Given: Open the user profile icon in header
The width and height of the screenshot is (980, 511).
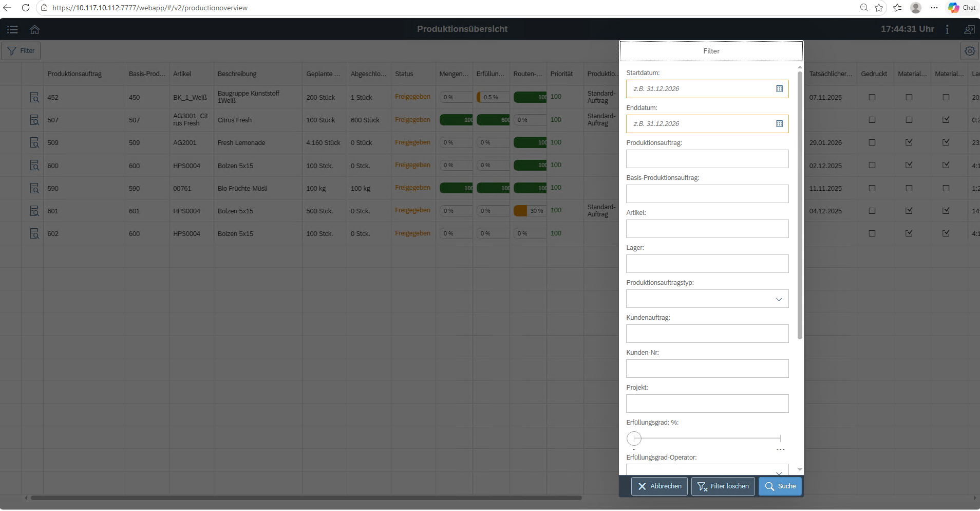Looking at the screenshot, I should coord(969,29).
